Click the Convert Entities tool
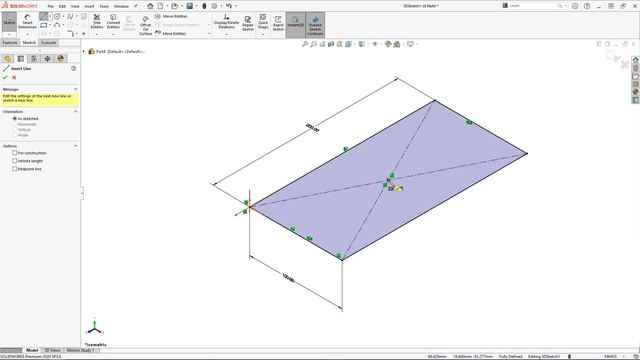 113,21
